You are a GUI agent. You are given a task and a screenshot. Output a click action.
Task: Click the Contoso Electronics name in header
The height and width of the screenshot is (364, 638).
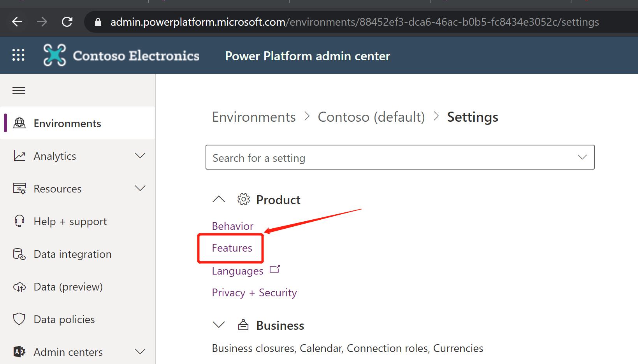136,56
